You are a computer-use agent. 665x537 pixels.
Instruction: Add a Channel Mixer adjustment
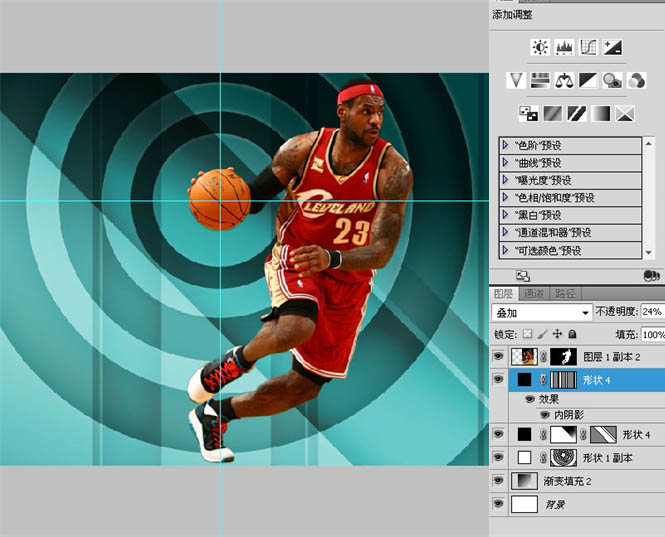click(637, 80)
